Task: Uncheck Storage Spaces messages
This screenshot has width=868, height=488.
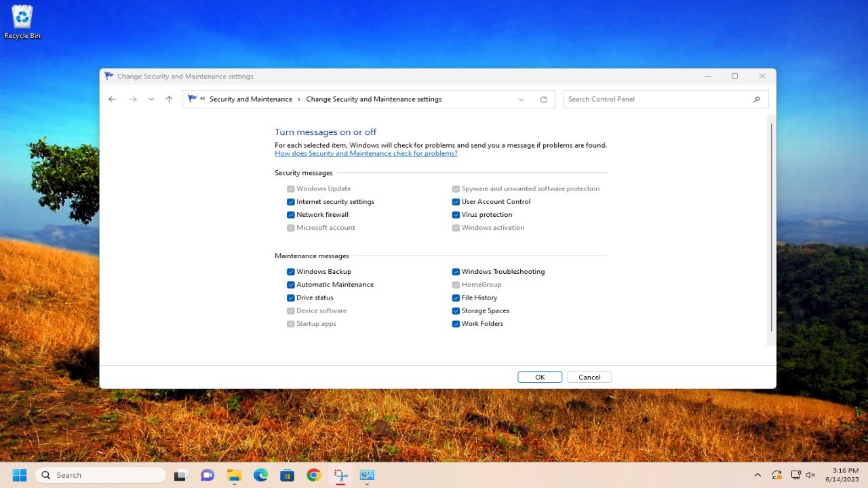Action: pyautogui.click(x=456, y=311)
